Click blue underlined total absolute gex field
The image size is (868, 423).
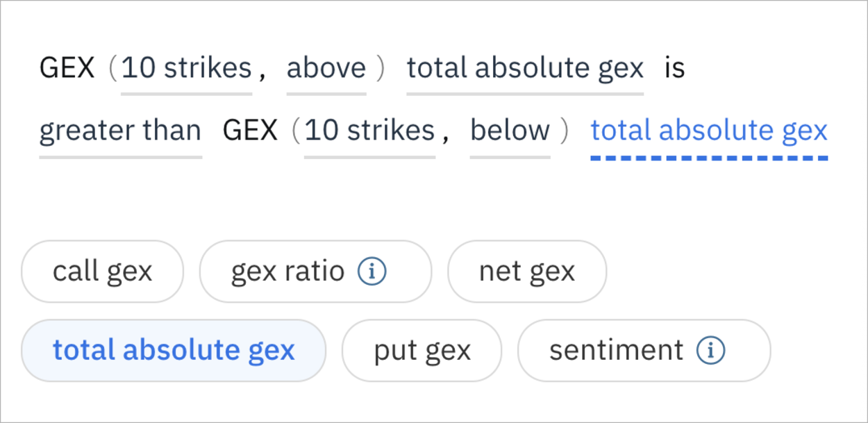[708, 131]
